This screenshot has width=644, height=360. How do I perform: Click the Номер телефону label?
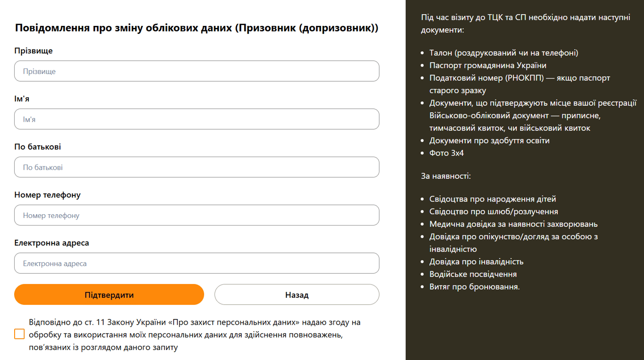48,195
